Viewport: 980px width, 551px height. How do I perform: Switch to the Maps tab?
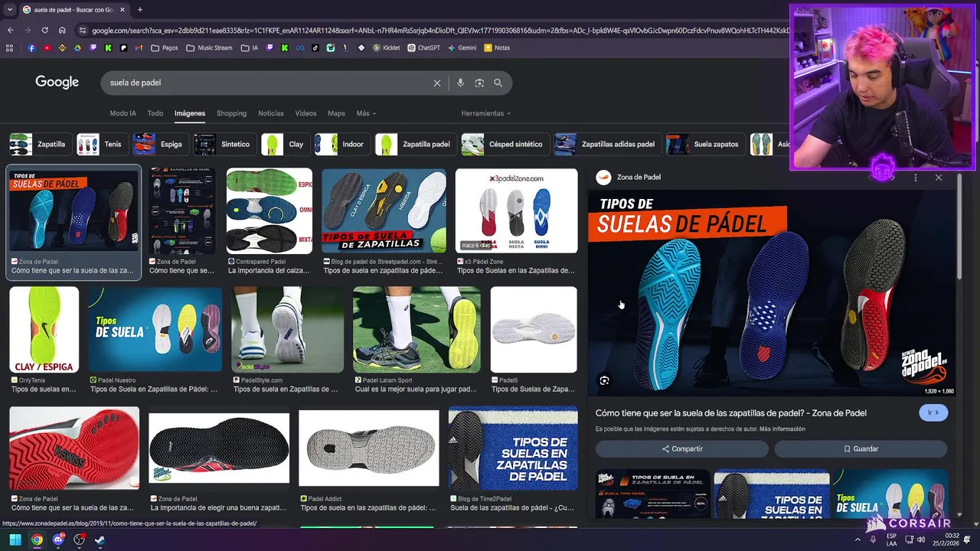(x=336, y=113)
